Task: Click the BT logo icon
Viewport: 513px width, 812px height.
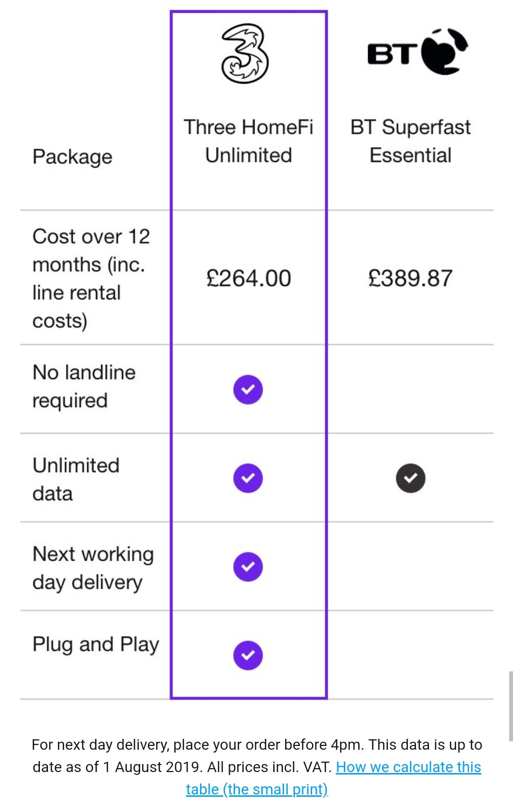Action: pos(418,52)
